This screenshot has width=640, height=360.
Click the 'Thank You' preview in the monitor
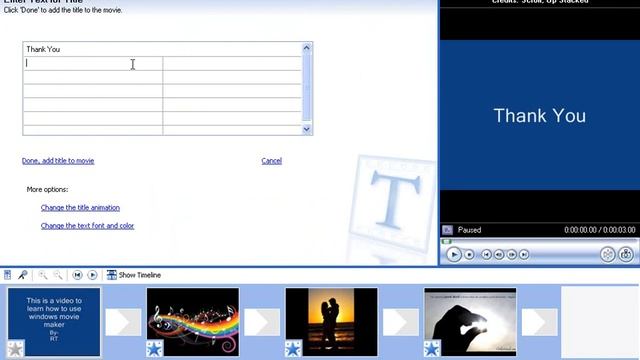[540, 116]
